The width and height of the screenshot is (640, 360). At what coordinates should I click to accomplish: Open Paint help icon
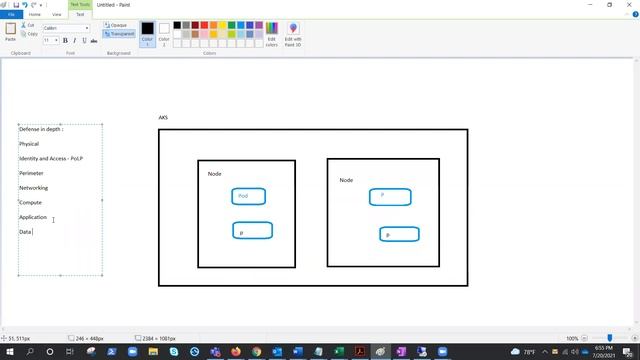(x=635, y=14)
